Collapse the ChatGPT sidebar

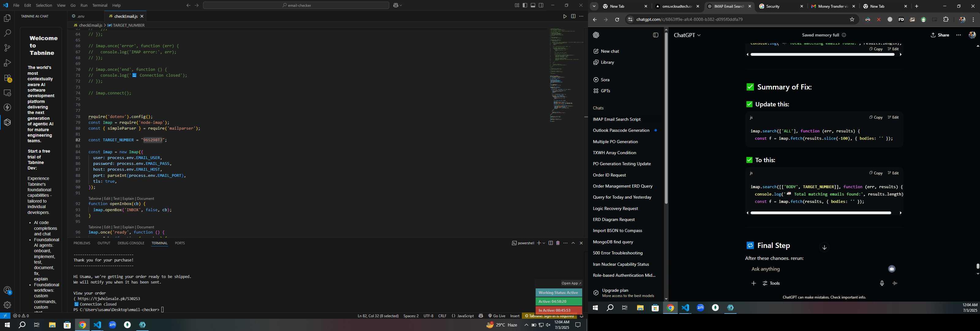(x=655, y=35)
